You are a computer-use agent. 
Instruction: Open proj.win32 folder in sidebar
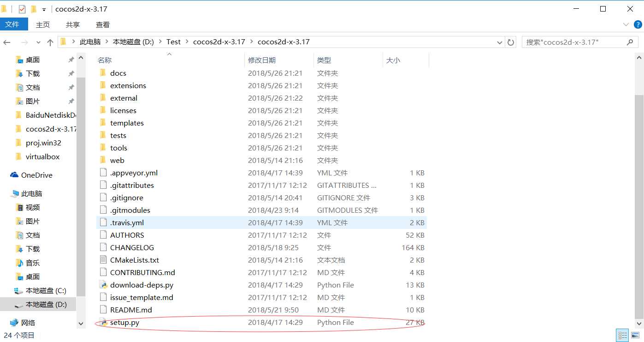tap(43, 143)
